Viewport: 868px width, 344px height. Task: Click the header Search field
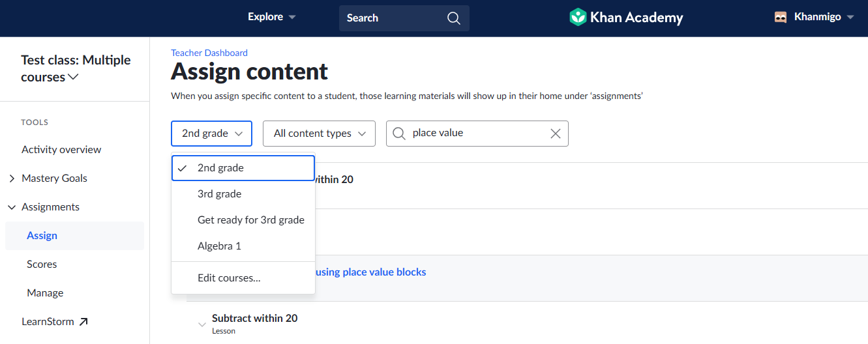pos(404,18)
